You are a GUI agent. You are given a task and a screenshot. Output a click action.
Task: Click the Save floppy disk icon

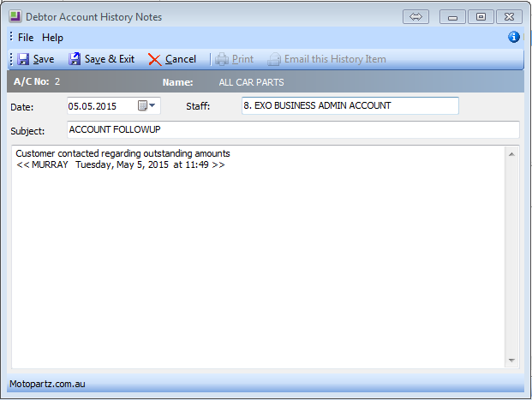pos(23,59)
